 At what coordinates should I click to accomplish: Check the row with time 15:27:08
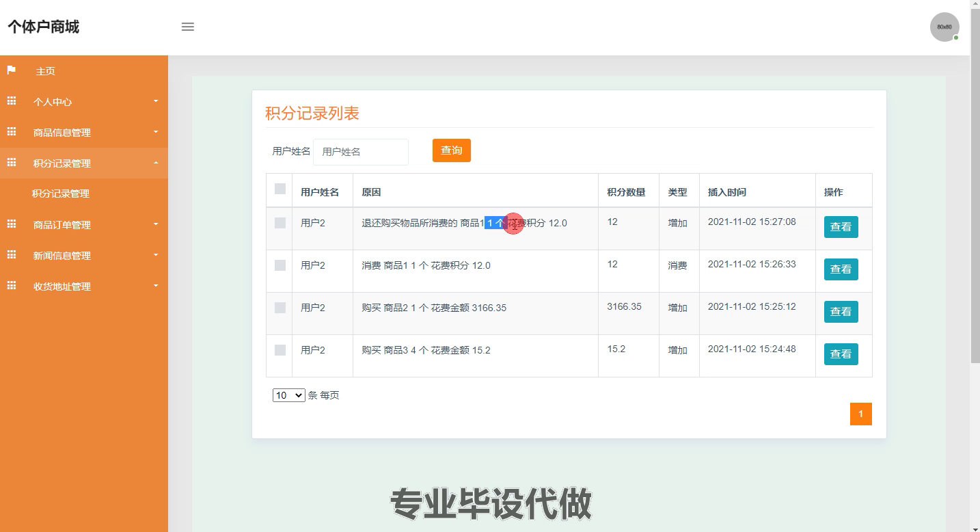click(280, 223)
